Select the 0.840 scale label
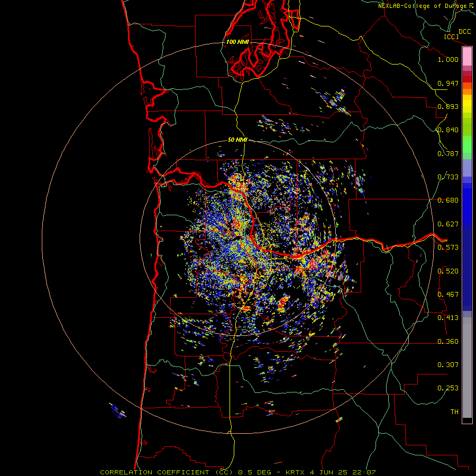476x476 pixels. (448, 130)
